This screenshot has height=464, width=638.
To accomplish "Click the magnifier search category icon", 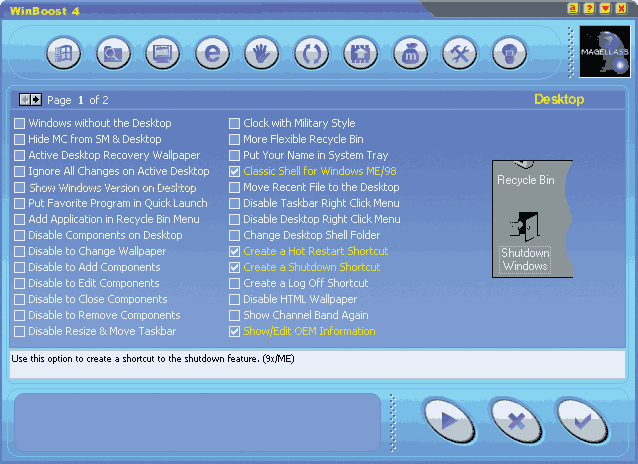I will coord(113,52).
